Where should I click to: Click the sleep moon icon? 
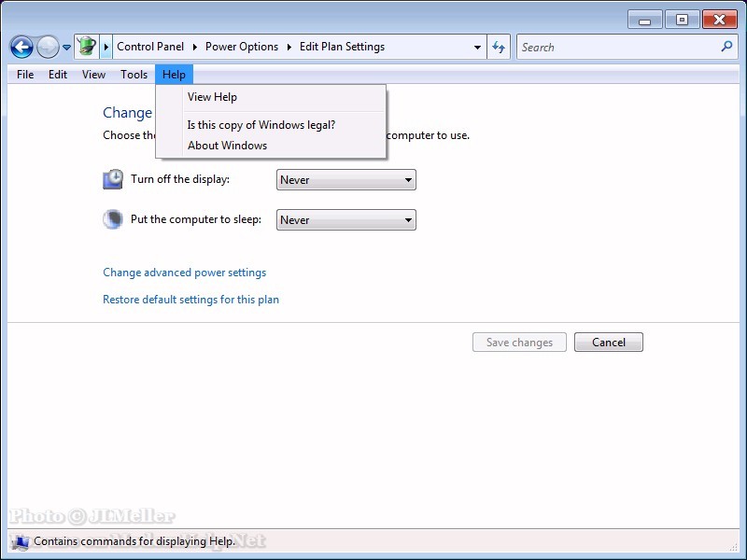(x=113, y=219)
